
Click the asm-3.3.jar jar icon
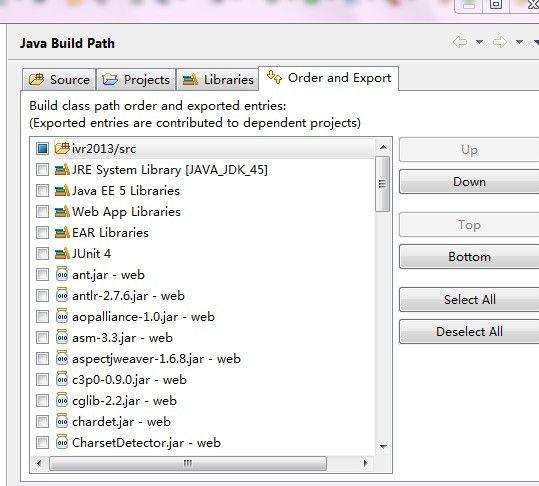[62, 338]
